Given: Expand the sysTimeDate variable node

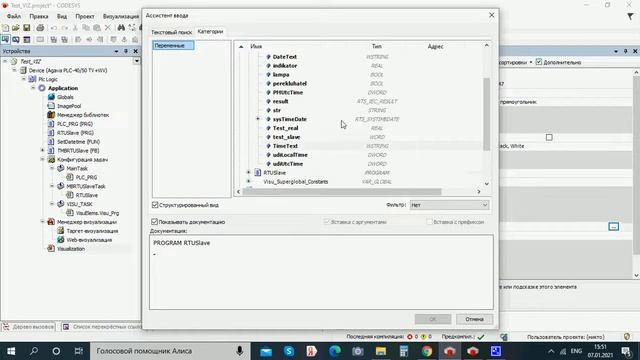Looking at the screenshot, I should 258,119.
